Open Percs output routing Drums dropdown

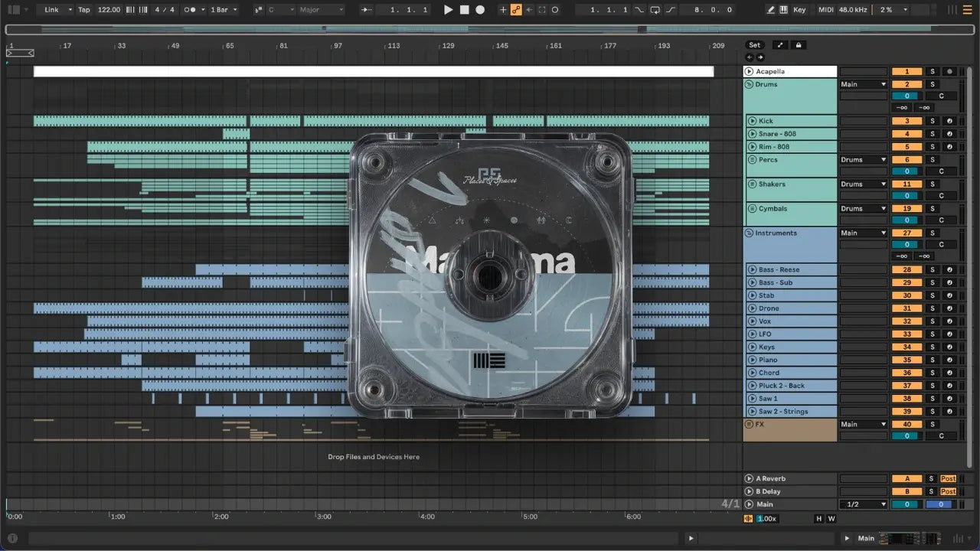[x=864, y=160]
